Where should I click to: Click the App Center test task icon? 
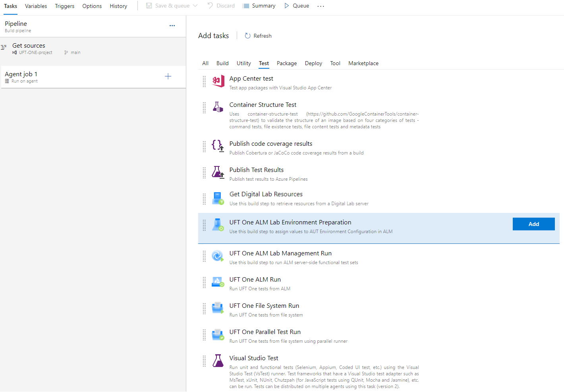[x=218, y=81]
